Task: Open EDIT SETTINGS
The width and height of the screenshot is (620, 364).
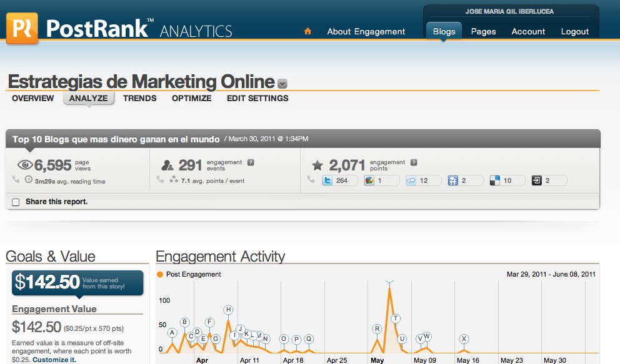Action: 257,98
